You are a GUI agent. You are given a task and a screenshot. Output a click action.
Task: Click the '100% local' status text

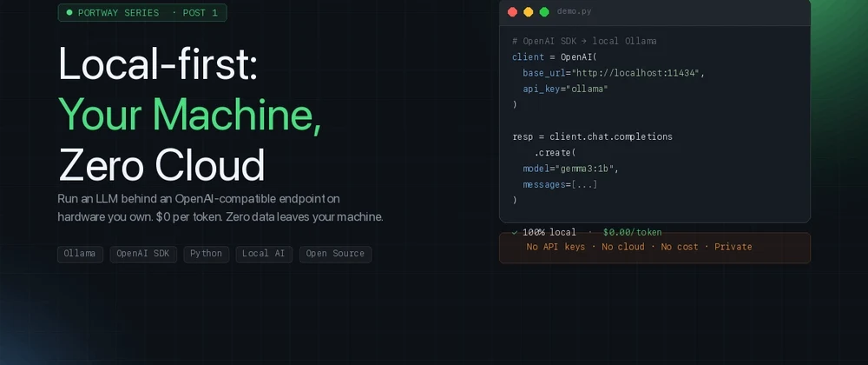[x=549, y=233]
